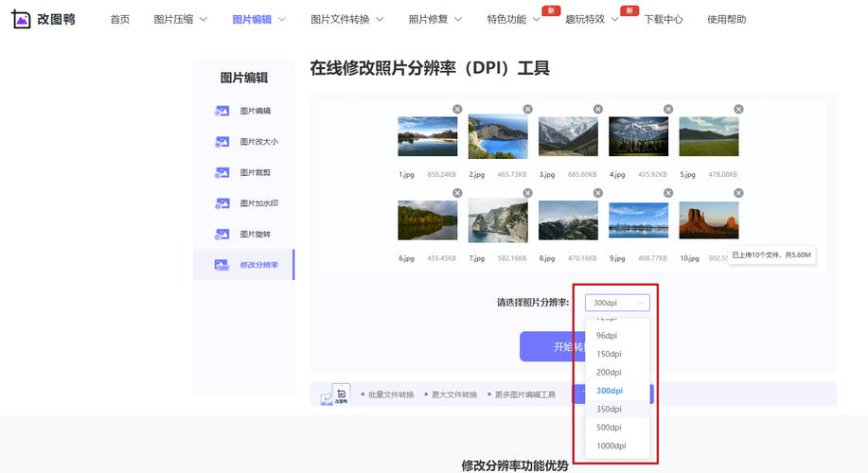Click the 更大文件转换 banner text
Screen dimensions: 868x473
[454, 394]
